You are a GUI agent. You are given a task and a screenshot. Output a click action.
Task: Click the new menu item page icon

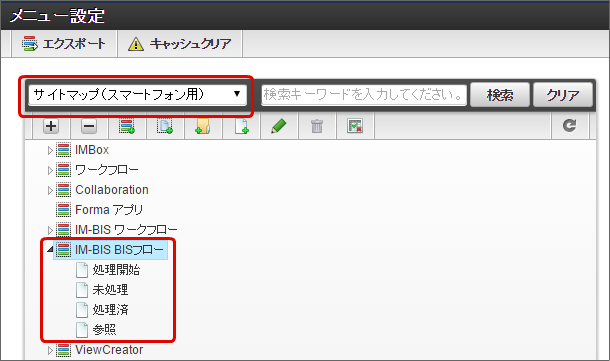coord(241,126)
